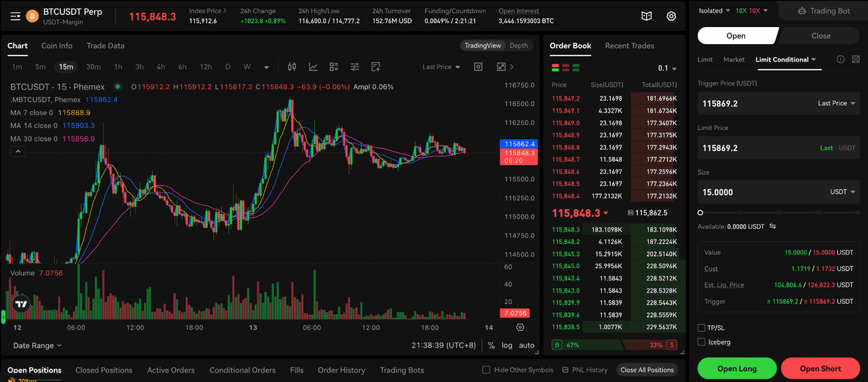Select the 1h timeframe
Image resolution: width=868 pixels, height=382 pixels.
(118, 67)
